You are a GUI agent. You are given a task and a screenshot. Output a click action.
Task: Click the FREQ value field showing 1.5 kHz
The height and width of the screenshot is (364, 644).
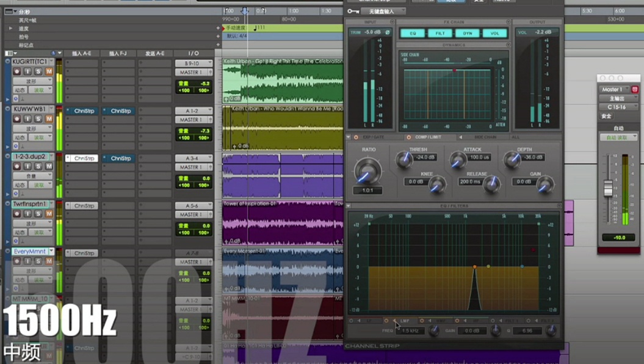click(x=409, y=331)
